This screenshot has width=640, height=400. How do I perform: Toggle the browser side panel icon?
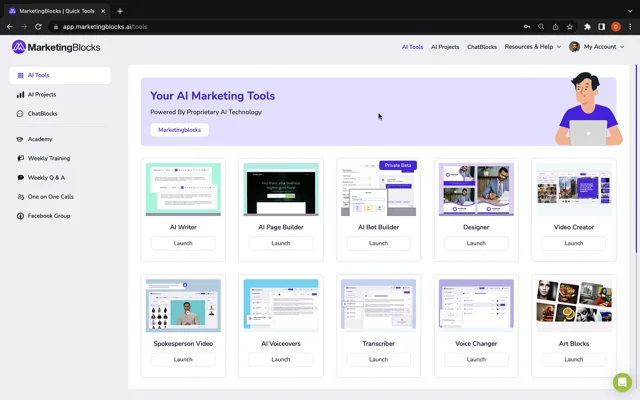[x=602, y=27]
